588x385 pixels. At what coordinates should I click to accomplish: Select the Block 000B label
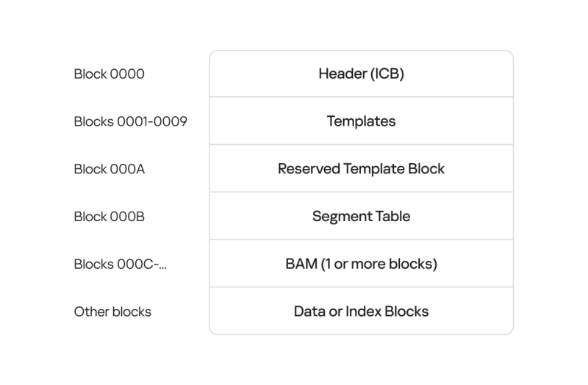[x=109, y=217]
